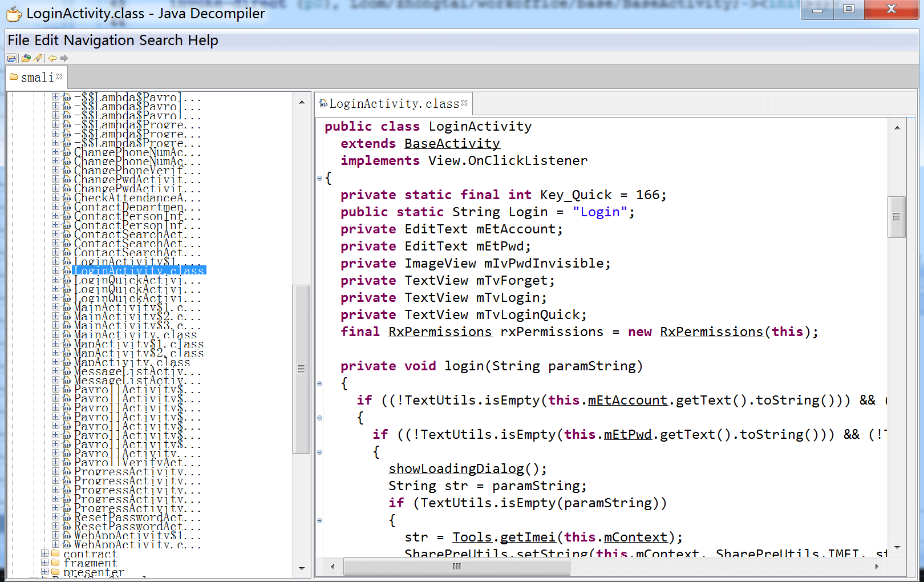Image resolution: width=924 pixels, height=582 pixels.
Task: Expand the WebAppActivity$1 tree node
Action: point(55,535)
